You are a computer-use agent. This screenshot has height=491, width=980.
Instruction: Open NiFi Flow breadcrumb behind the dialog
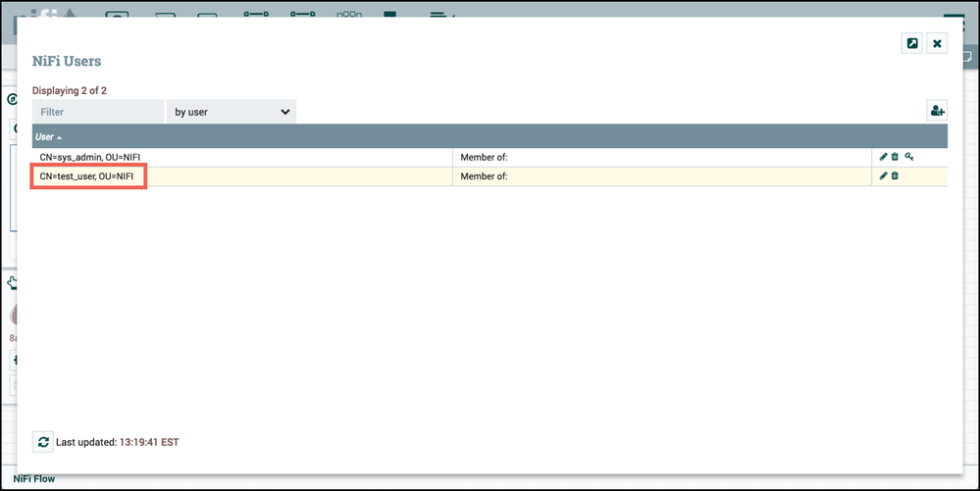tap(34, 479)
